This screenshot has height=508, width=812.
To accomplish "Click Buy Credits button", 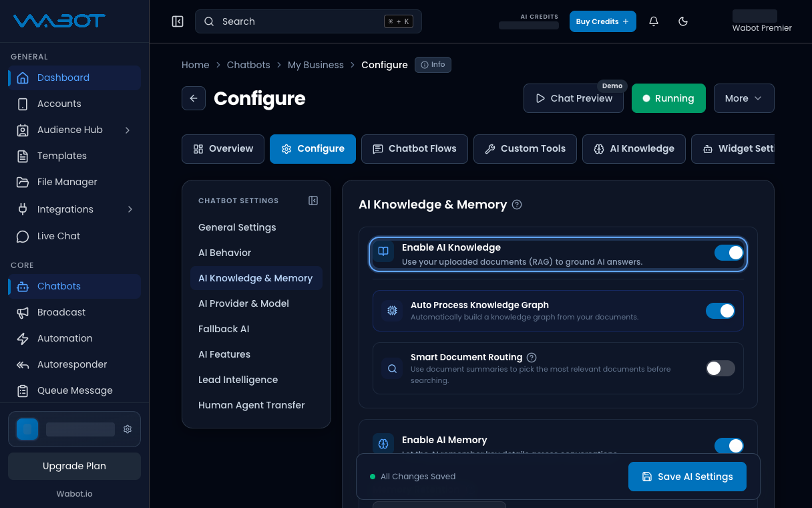I will [603, 21].
